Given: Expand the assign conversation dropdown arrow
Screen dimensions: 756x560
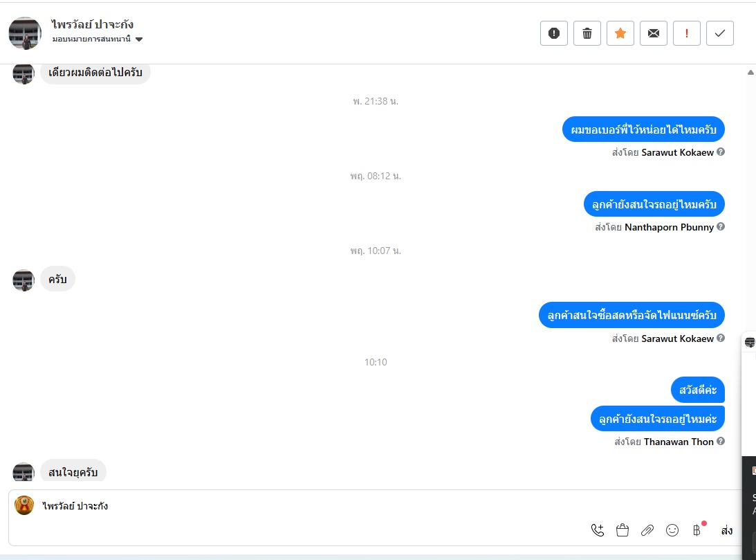Looking at the screenshot, I should pos(139,39).
